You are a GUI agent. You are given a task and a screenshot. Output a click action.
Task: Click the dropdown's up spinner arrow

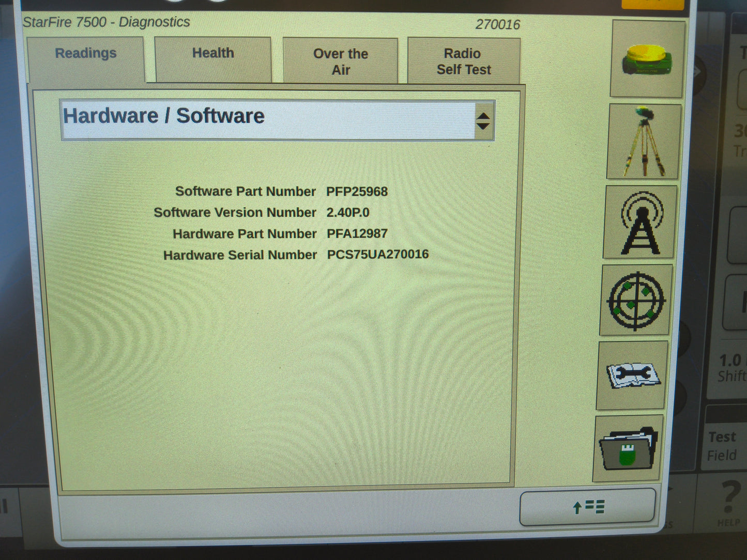click(484, 116)
